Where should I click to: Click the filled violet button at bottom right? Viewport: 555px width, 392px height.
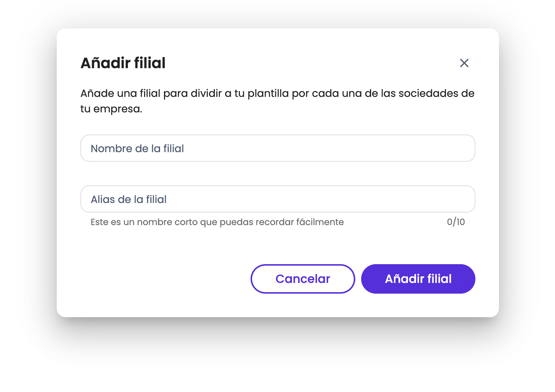point(418,279)
